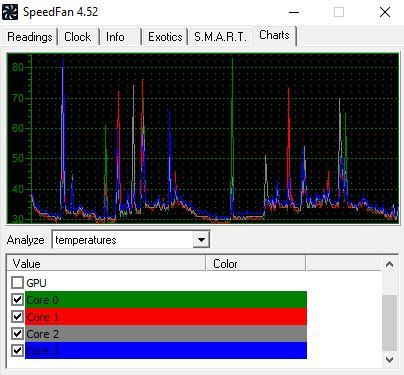The height and width of the screenshot is (375, 404).
Task: Select the temperatures combo box field
Action: click(131, 239)
